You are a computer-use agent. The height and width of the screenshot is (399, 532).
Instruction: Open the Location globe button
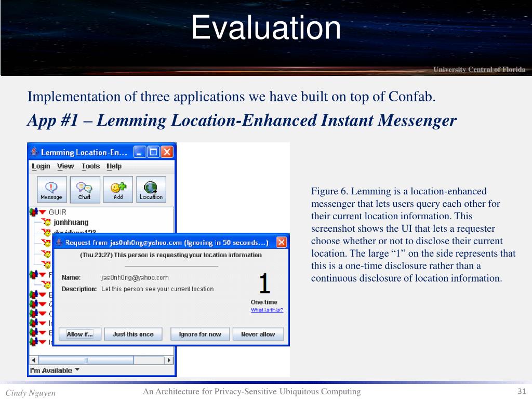(151, 189)
